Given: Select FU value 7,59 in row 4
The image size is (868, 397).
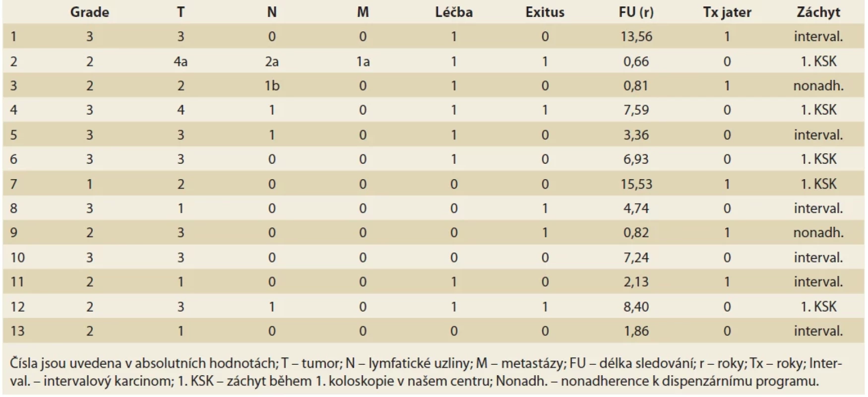Looking at the screenshot, I should 636,110.
